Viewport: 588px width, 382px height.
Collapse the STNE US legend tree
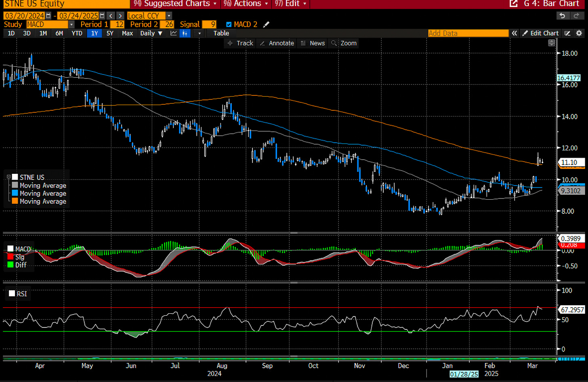tap(8, 177)
